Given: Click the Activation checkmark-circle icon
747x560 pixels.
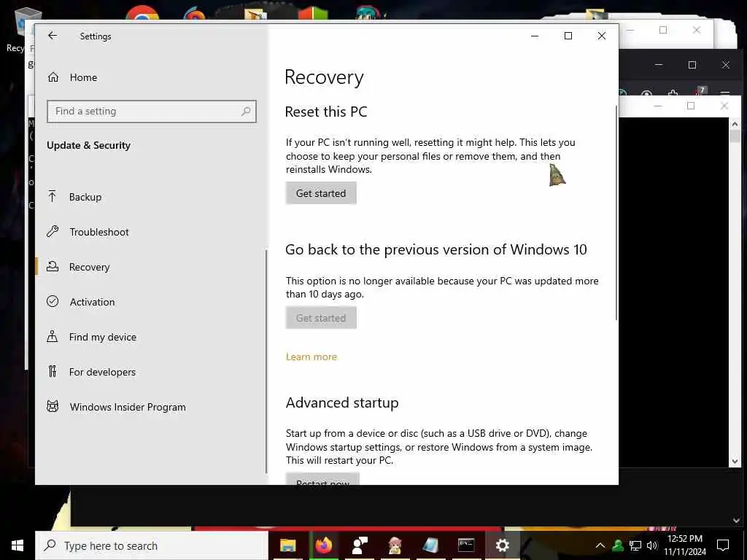Looking at the screenshot, I should tap(53, 301).
